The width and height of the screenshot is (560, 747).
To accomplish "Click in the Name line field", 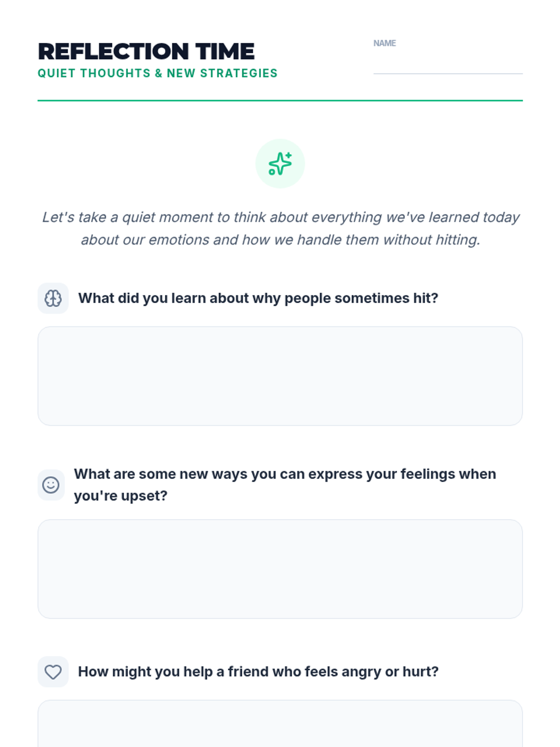I will pyautogui.click(x=448, y=63).
